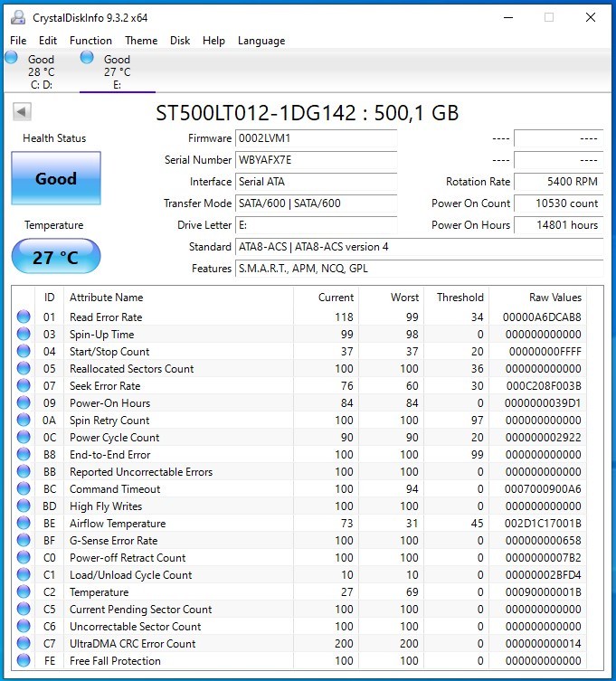This screenshot has width=616, height=681.
Task: Click the Seek Error Rate attribute name
Action: (105, 385)
